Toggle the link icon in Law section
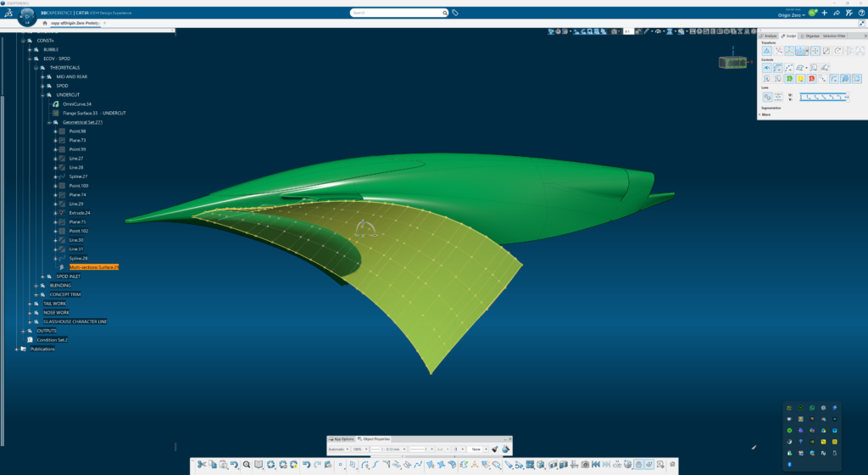 click(767, 97)
